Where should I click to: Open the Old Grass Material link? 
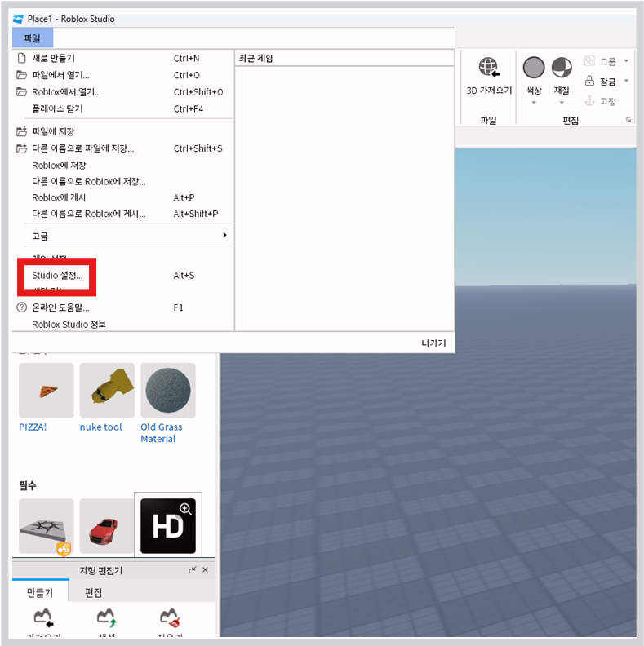[x=162, y=432]
